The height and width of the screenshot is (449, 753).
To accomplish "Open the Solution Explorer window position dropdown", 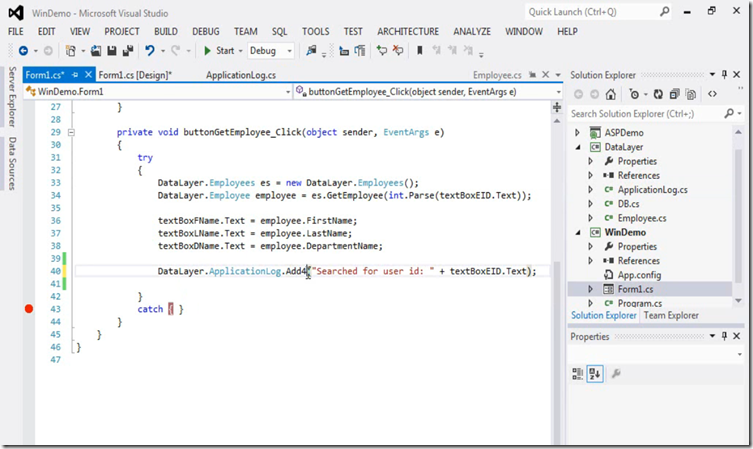I will [x=712, y=74].
